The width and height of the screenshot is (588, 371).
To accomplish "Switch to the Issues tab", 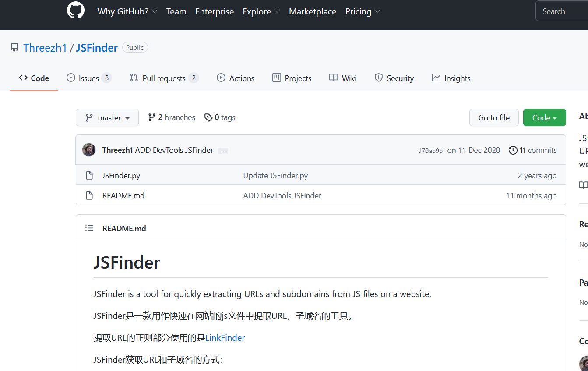I will coord(89,78).
